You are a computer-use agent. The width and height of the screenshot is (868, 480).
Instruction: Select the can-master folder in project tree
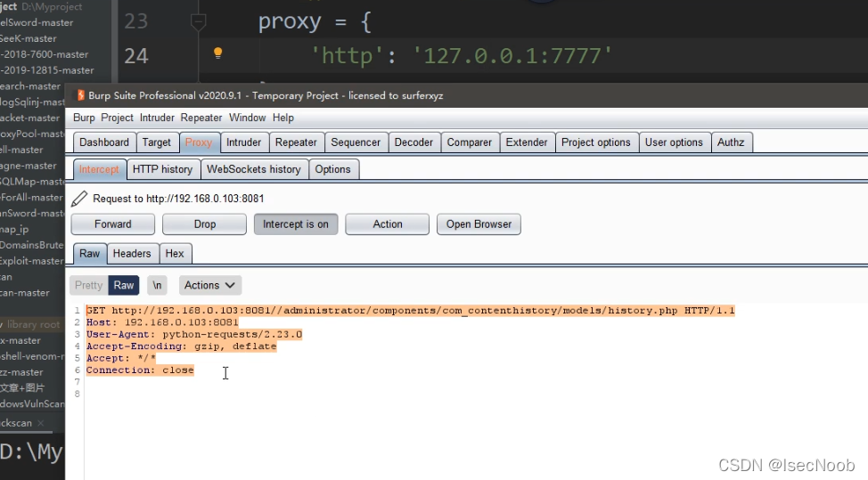click(25, 292)
